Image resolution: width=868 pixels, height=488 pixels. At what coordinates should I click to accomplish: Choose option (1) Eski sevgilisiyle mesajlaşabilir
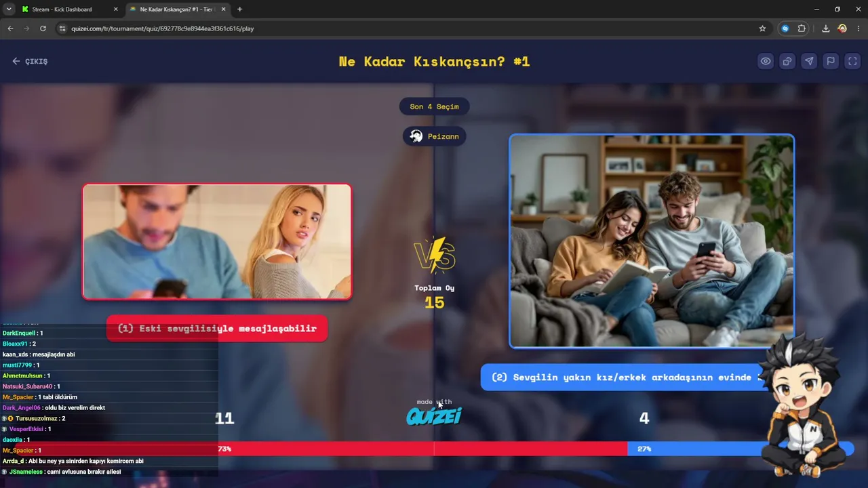coord(217,329)
